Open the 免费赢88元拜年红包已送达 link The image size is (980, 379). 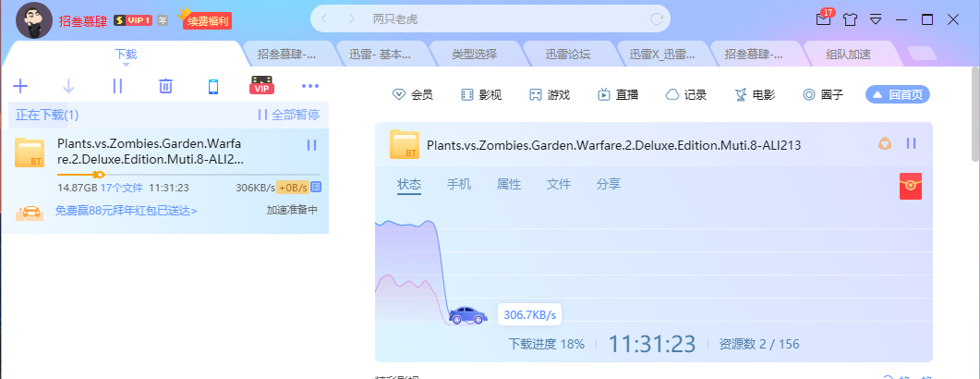point(126,211)
